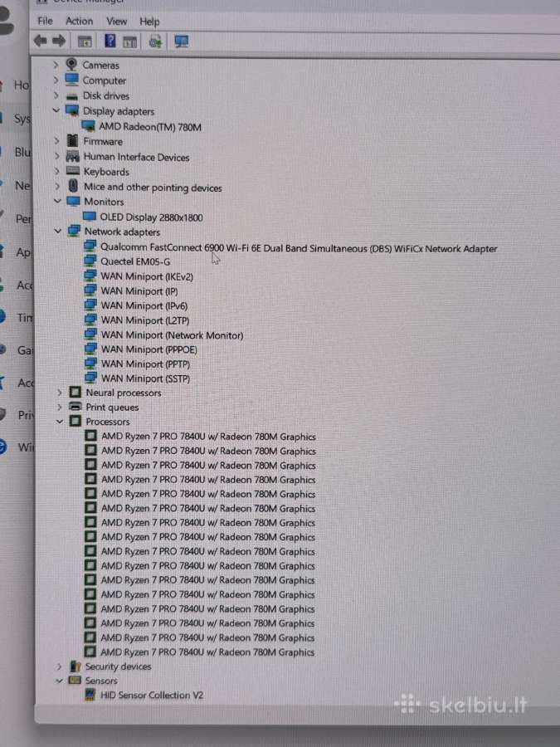Click the Print queues printer icon

[x=75, y=407]
